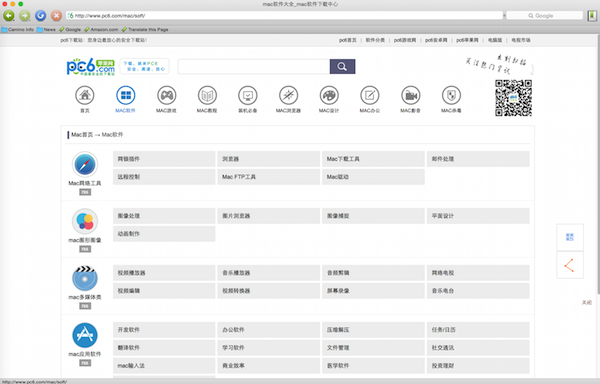Screen dimensions: 600x384
Task: Click the browser Back arrow button
Action: pyautogui.click(x=9, y=16)
